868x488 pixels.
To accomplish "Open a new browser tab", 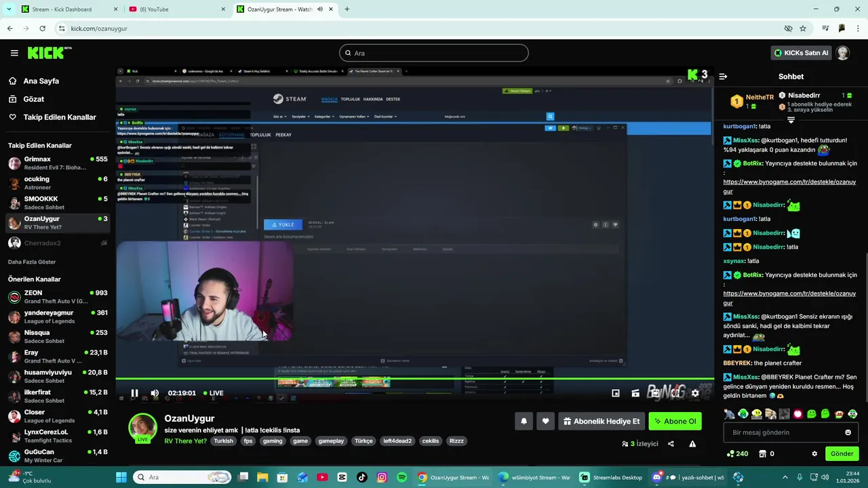I will [347, 9].
